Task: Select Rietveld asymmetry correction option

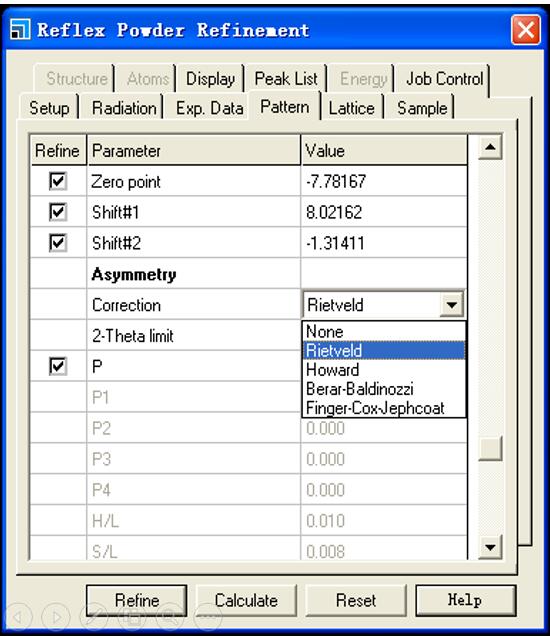Action: 384,350
